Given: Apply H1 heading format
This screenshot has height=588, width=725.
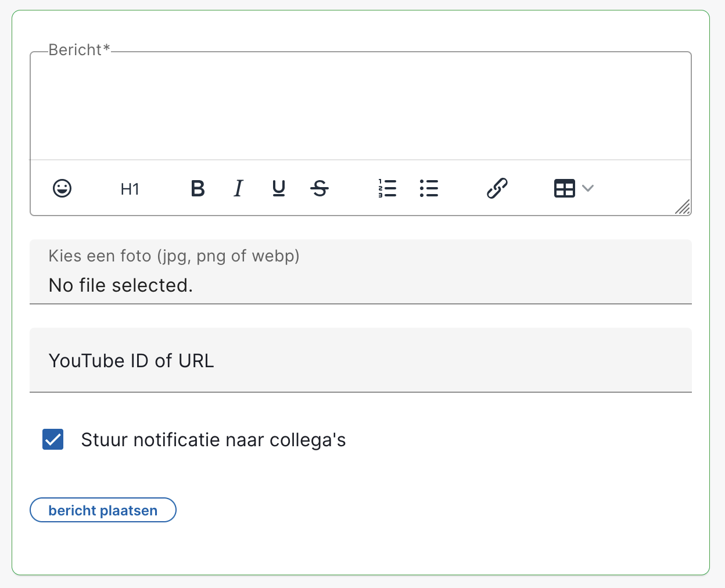Looking at the screenshot, I should 130,189.
